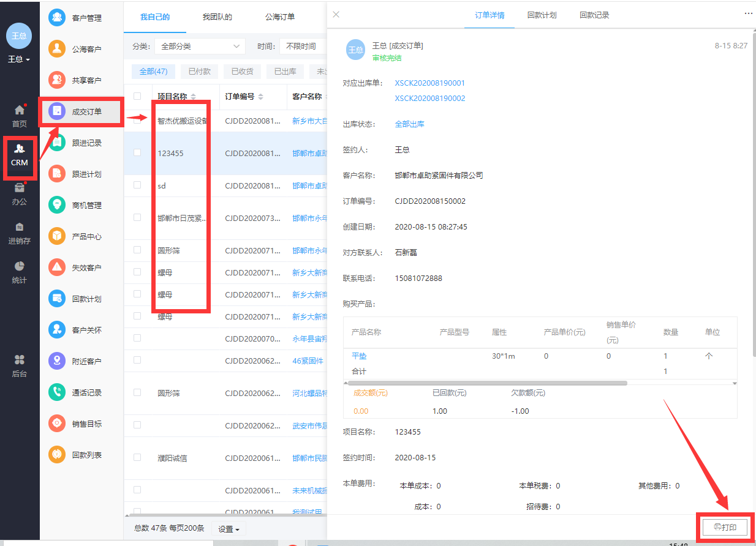This screenshot has width=756, height=546.
Task: Open the 进销存 inventory module icon
Action: tap(20, 227)
